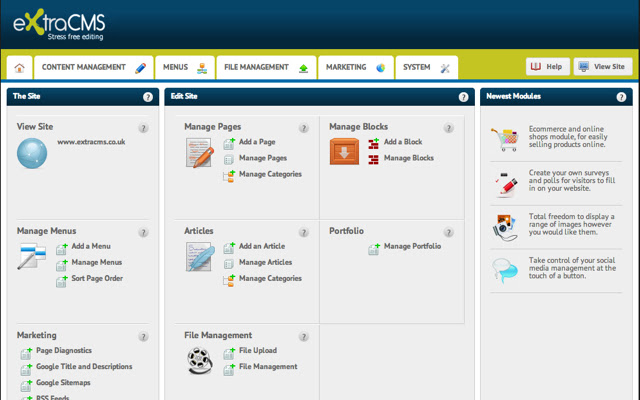Click Manage Categories under Manage Pages
The height and width of the screenshot is (400, 640).
[x=270, y=174]
